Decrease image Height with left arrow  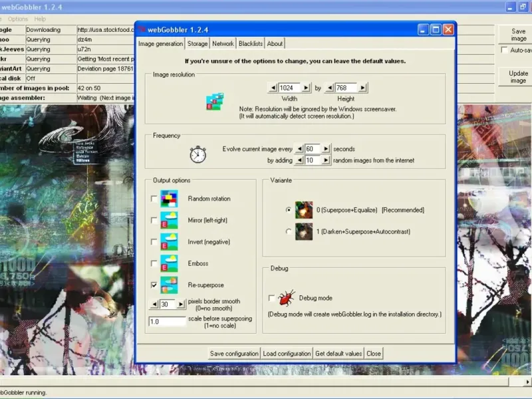pos(329,88)
